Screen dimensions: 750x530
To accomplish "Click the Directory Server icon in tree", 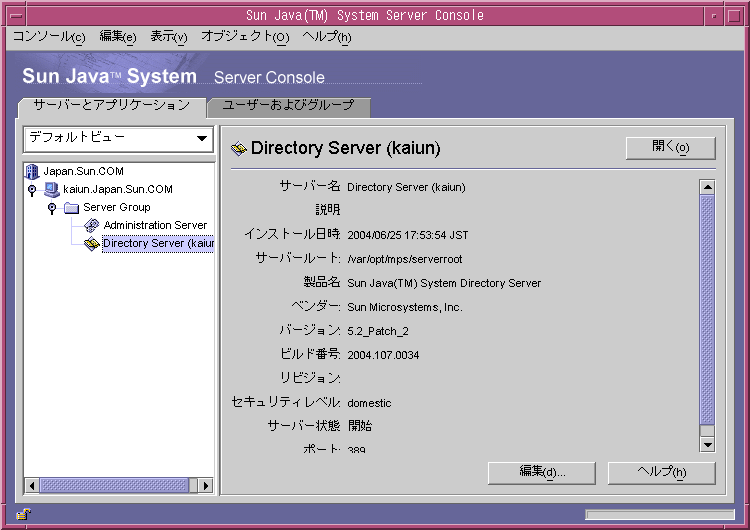I will [x=91, y=243].
